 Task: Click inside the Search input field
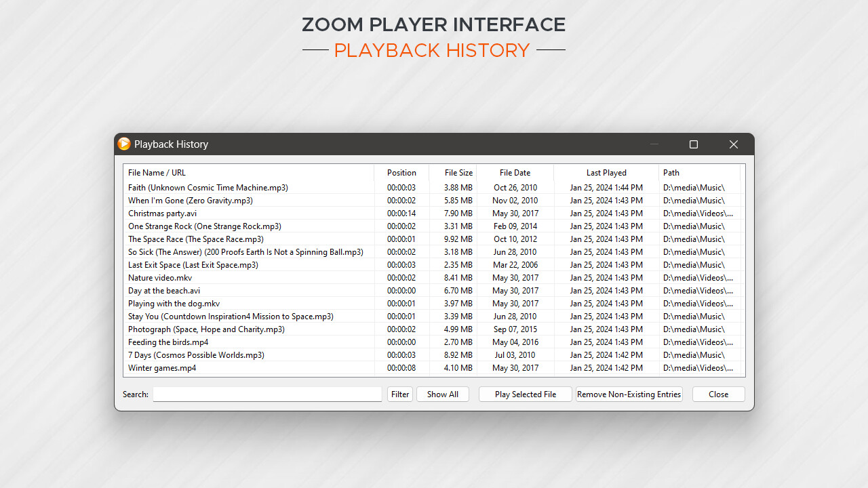point(267,394)
